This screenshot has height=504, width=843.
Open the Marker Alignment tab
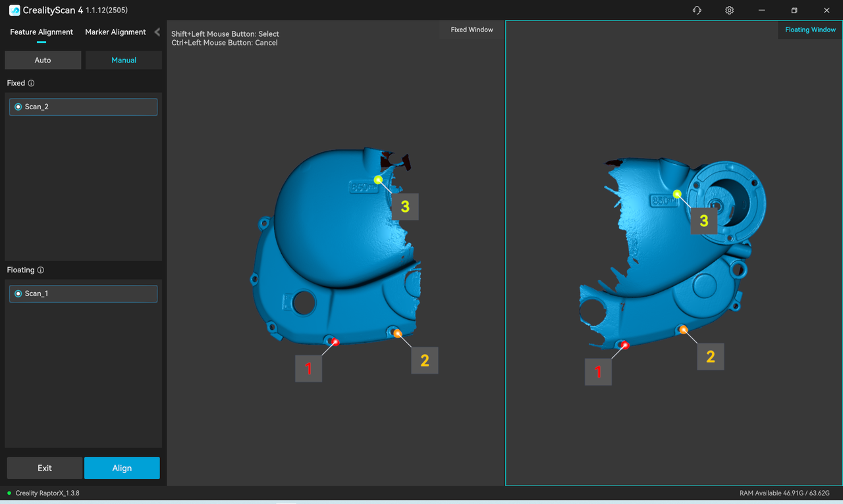[x=115, y=32]
